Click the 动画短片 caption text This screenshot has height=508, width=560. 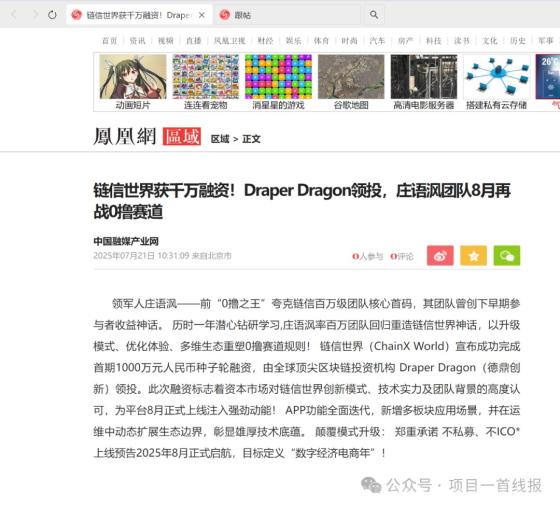pyautogui.click(x=133, y=105)
